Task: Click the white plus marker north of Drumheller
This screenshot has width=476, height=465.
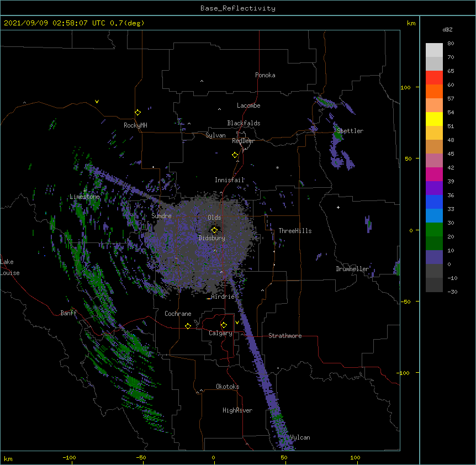Action: [338, 207]
